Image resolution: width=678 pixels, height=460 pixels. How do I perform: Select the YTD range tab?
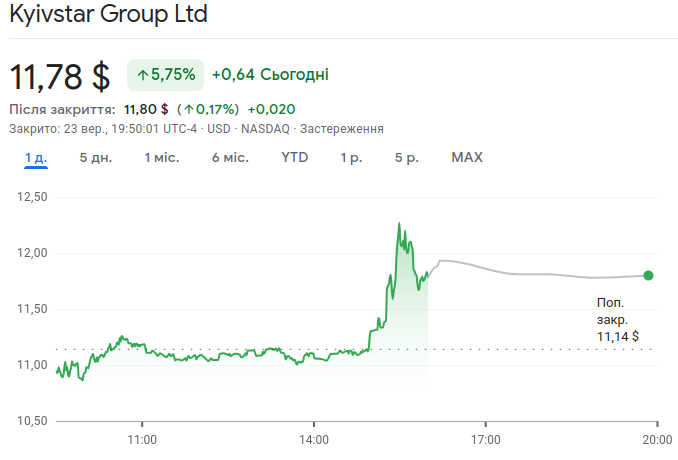[x=294, y=158]
